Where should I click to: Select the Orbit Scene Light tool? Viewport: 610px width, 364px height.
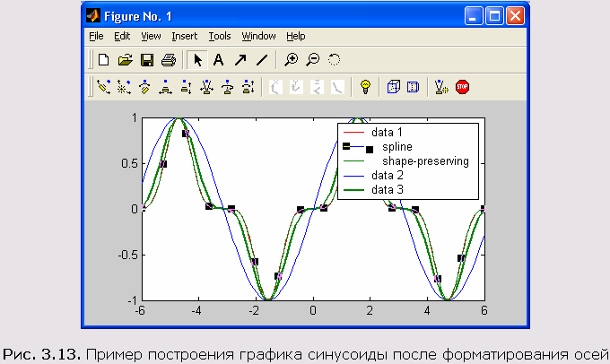[x=124, y=87]
